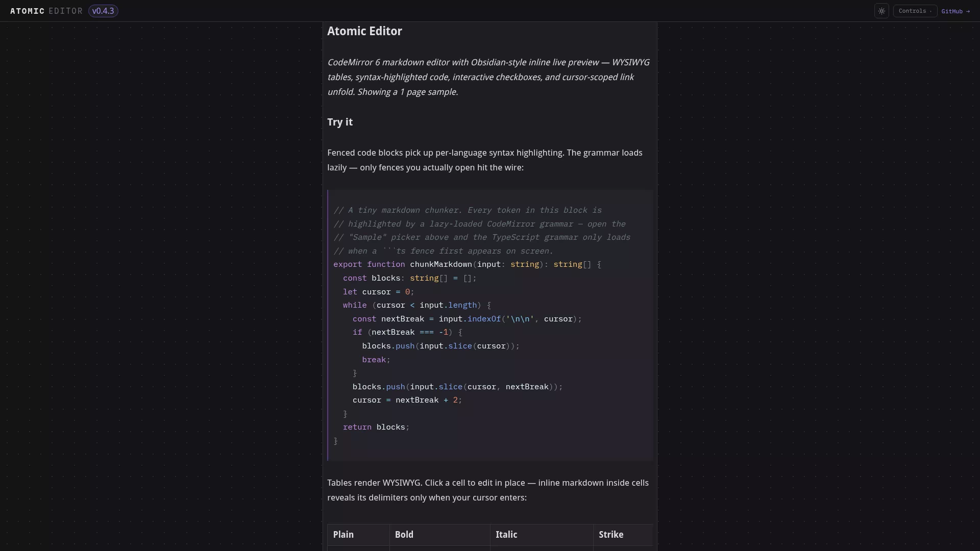This screenshot has width=980, height=551.
Task: Click the "const nextBreak = input.indexOf" line
Action: coord(467,319)
